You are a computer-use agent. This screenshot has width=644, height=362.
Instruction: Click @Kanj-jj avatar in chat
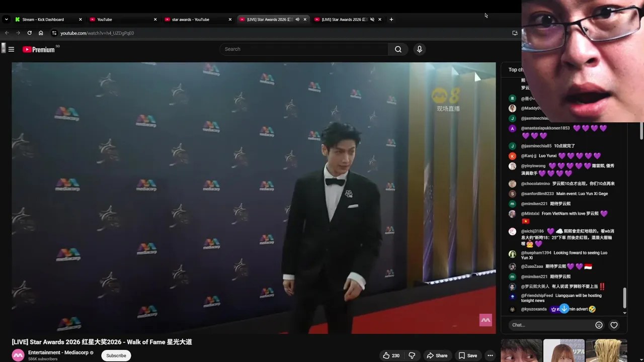click(x=512, y=156)
